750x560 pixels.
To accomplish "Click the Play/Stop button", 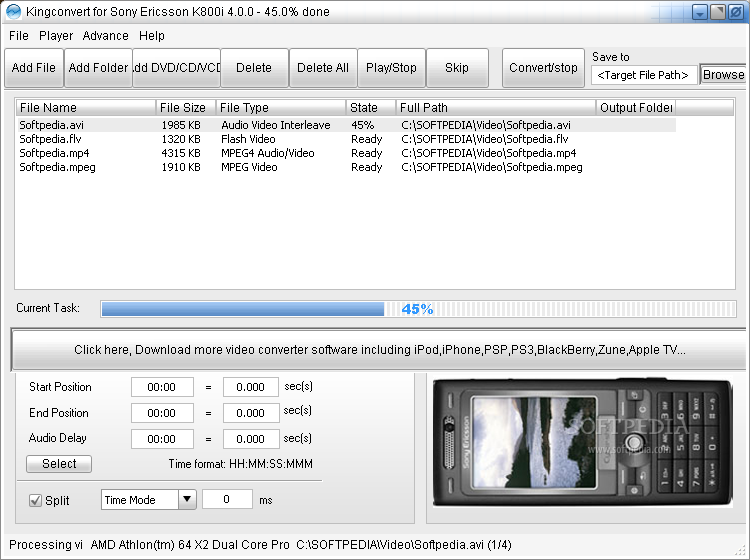I will point(391,68).
